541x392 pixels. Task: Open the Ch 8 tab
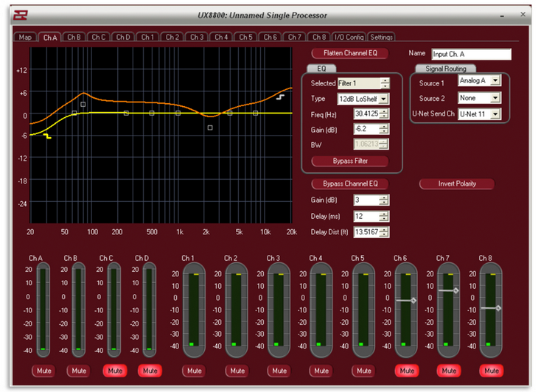[319, 37]
